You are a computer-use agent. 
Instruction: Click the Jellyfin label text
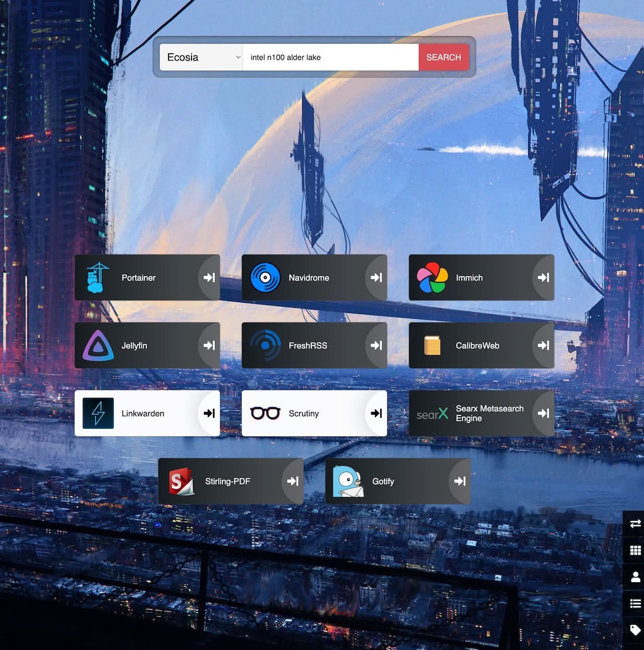point(134,345)
